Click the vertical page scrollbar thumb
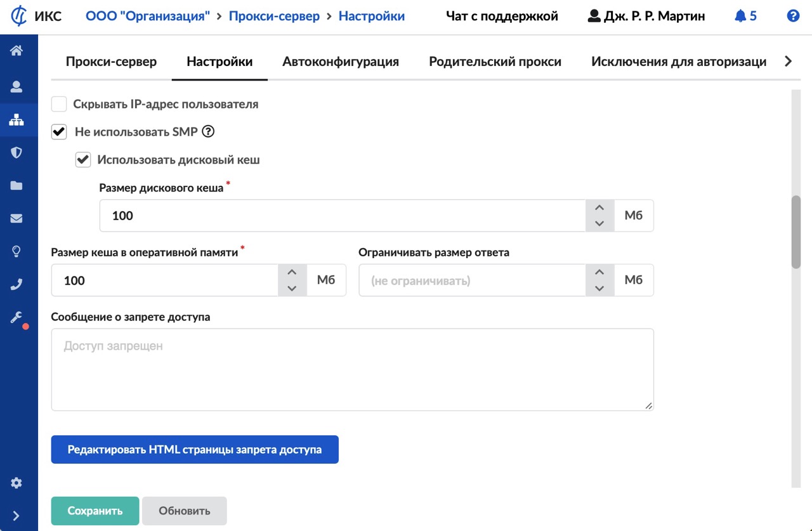Screen dimensions: 812x531 pos(796,232)
